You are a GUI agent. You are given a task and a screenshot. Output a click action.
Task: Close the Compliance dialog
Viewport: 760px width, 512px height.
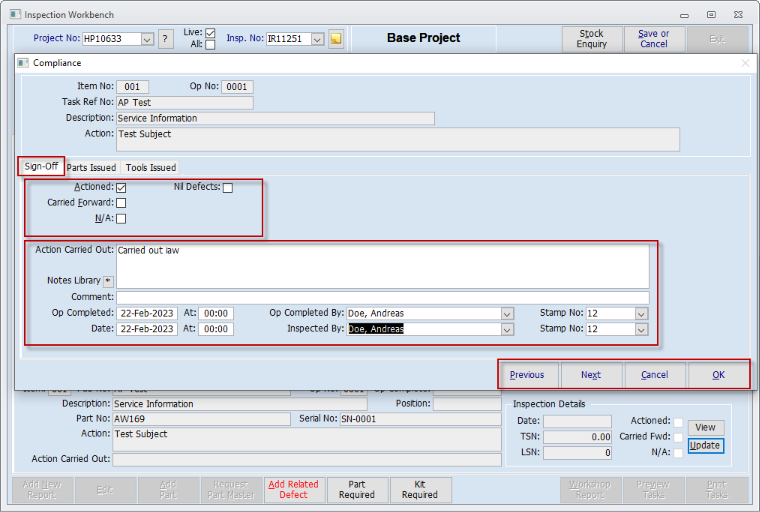pos(744,62)
